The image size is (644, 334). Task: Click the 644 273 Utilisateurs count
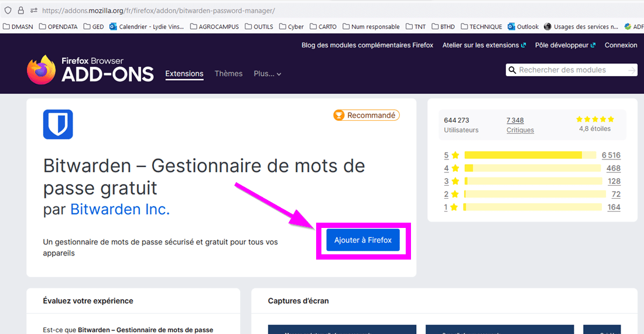click(x=461, y=125)
